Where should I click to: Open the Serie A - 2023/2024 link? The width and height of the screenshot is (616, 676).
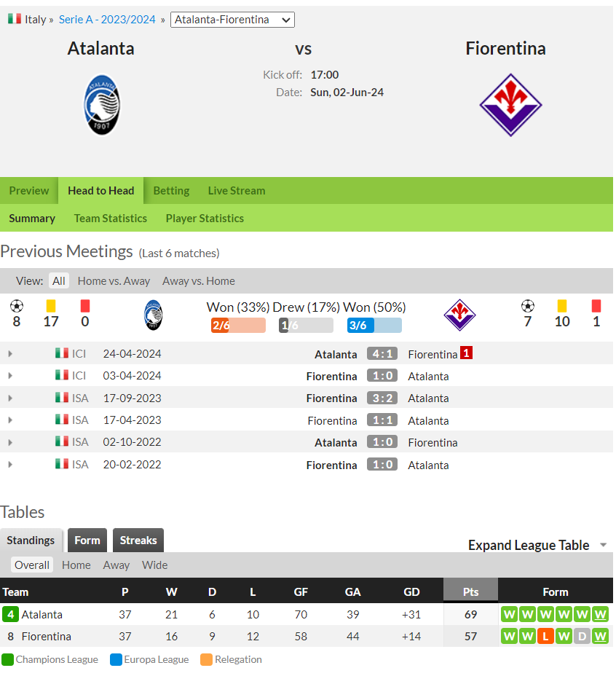[x=107, y=20]
